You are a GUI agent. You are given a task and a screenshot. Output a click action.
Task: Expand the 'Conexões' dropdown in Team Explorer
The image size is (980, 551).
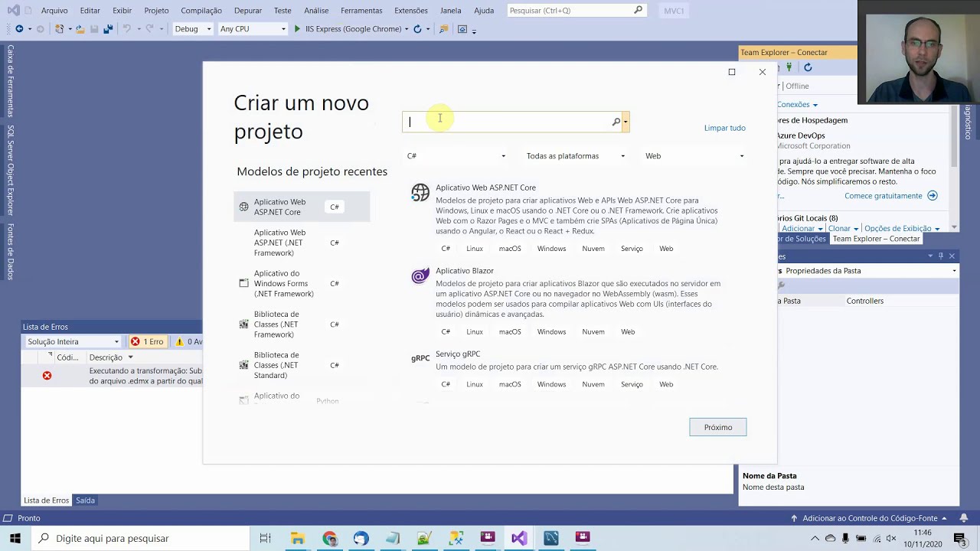click(x=797, y=105)
